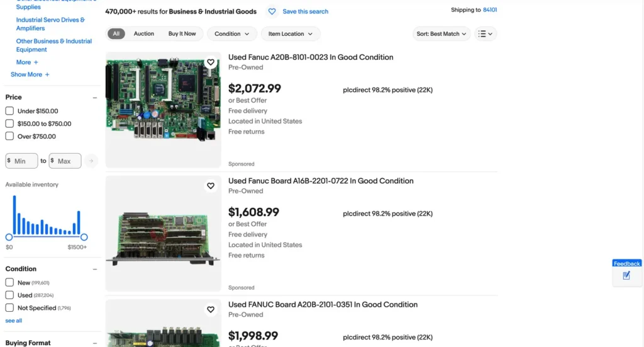
Task: Open Item Location dropdown
Action: (x=291, y=34)
